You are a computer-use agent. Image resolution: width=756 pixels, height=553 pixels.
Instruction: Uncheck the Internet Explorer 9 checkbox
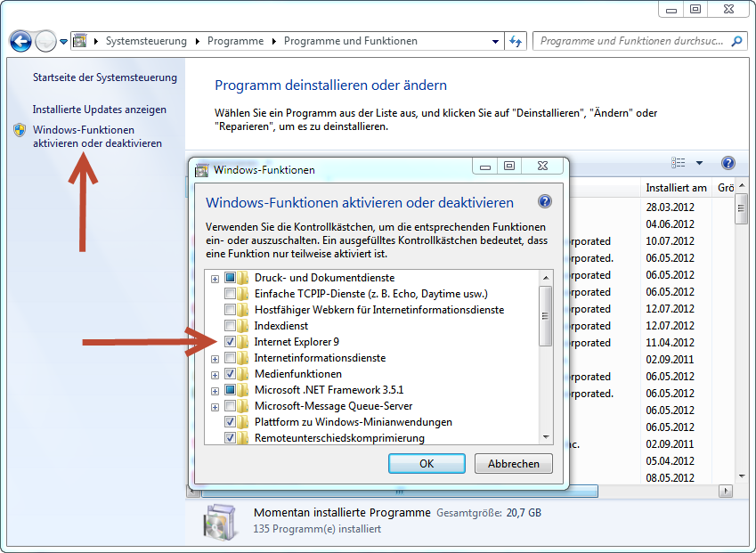click(x=231, y=342)
